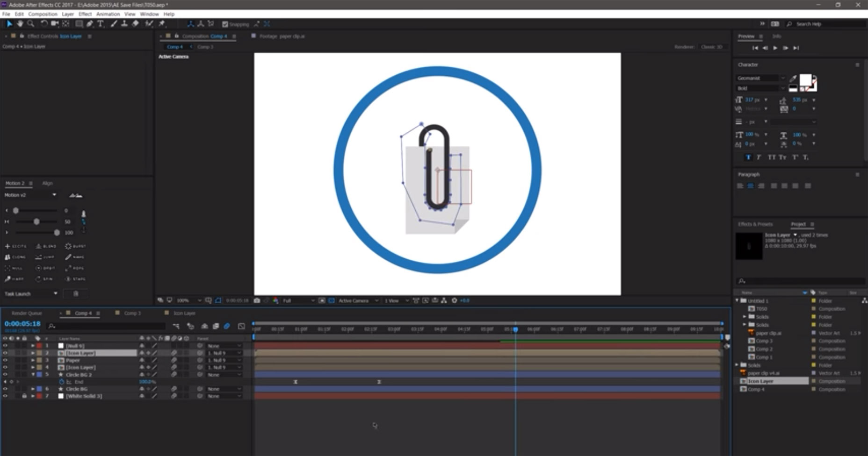868x456 pixels.
Task: Unlock the White Solid 3 layer
Action: [24, 396]
